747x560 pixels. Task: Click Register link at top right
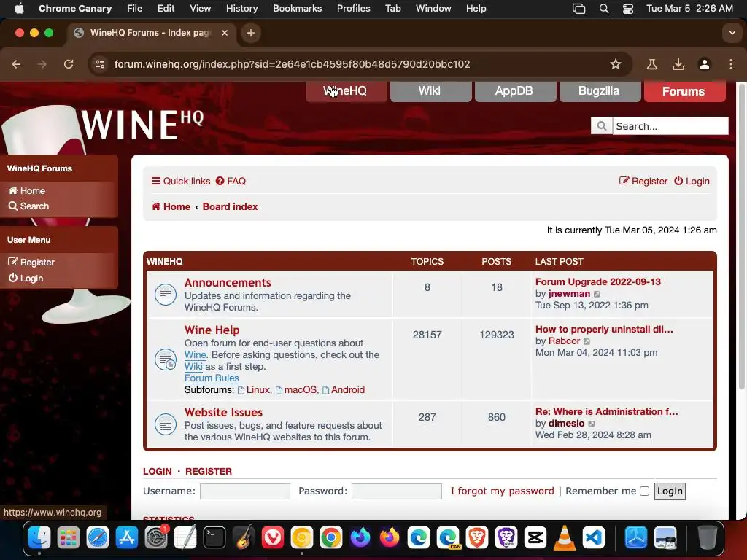click(643, 181)
